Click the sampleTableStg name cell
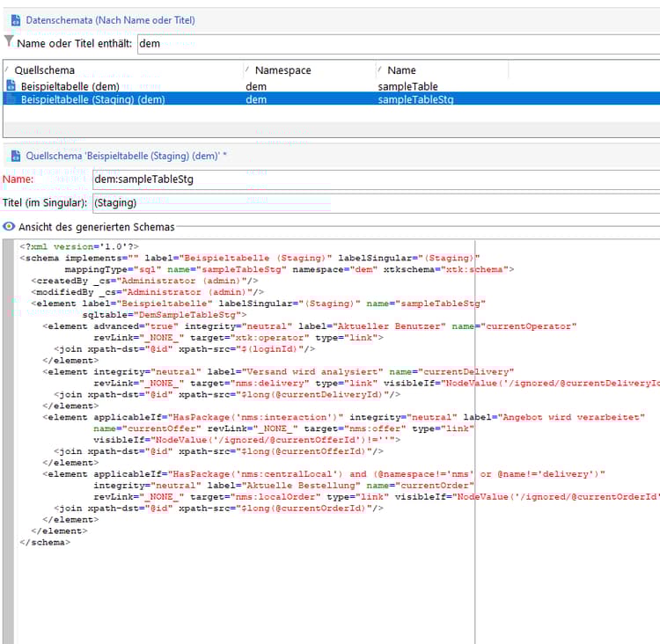 (415, 99)
